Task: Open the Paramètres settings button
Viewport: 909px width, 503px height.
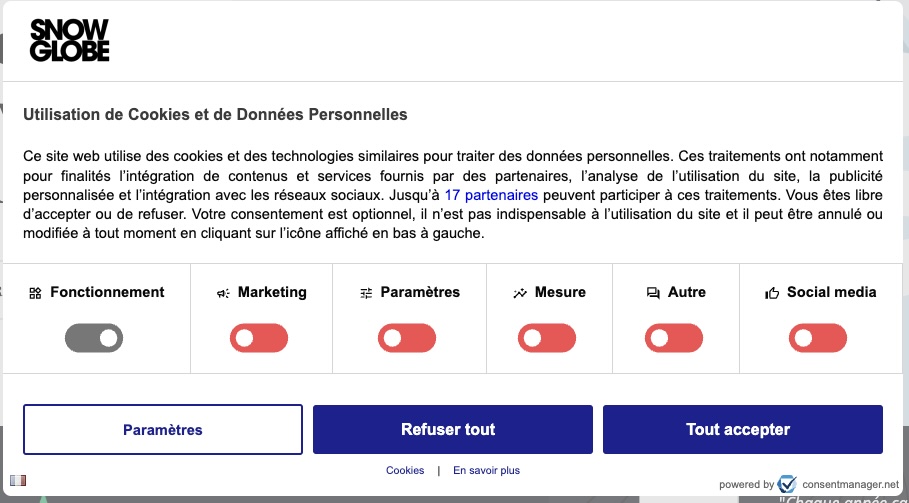Action: [x=163, y=429]
